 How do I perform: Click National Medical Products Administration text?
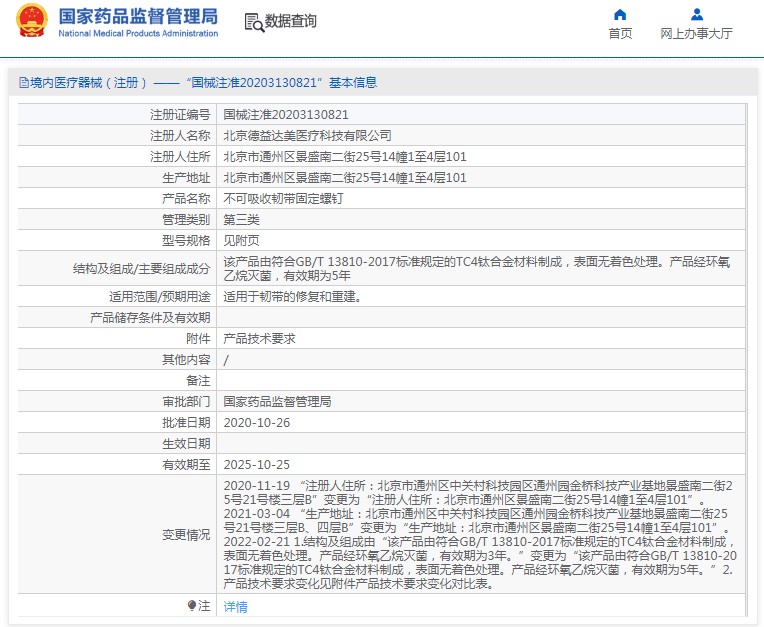pyautogui.click(x=138, y=34)
